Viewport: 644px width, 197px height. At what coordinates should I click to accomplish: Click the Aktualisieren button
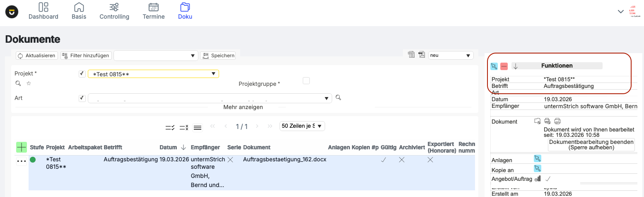(36, 56)
